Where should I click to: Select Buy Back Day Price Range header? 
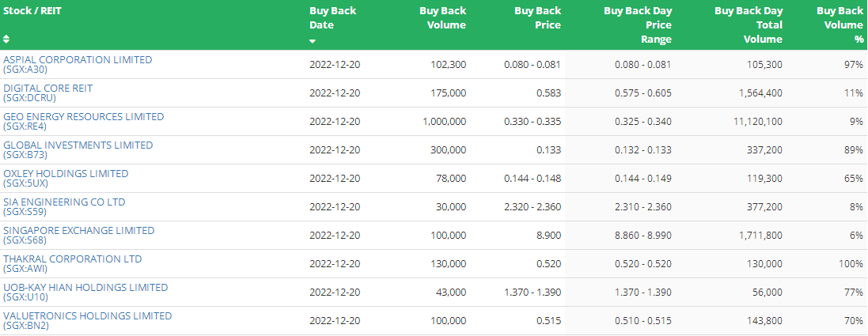638,25
